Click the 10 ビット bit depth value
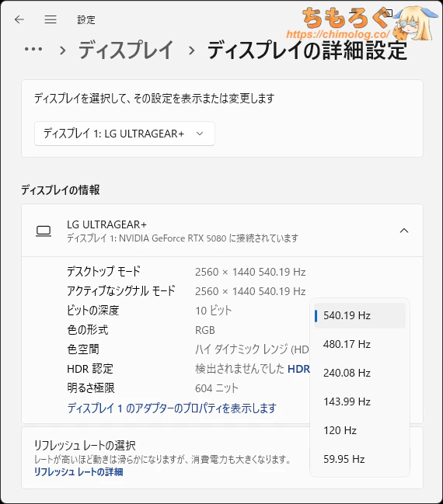Viewport: 443px width, 504px height. (213, 311)
